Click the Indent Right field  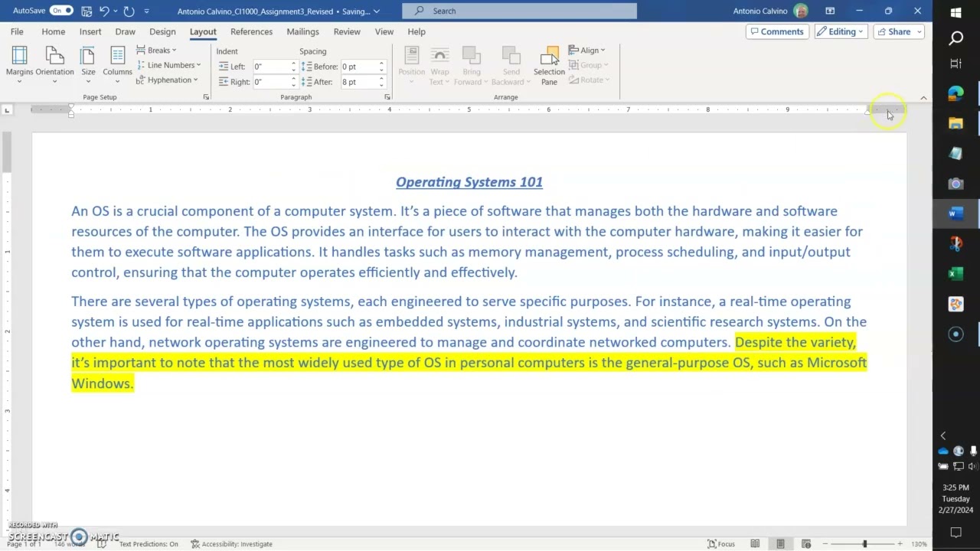270,82
